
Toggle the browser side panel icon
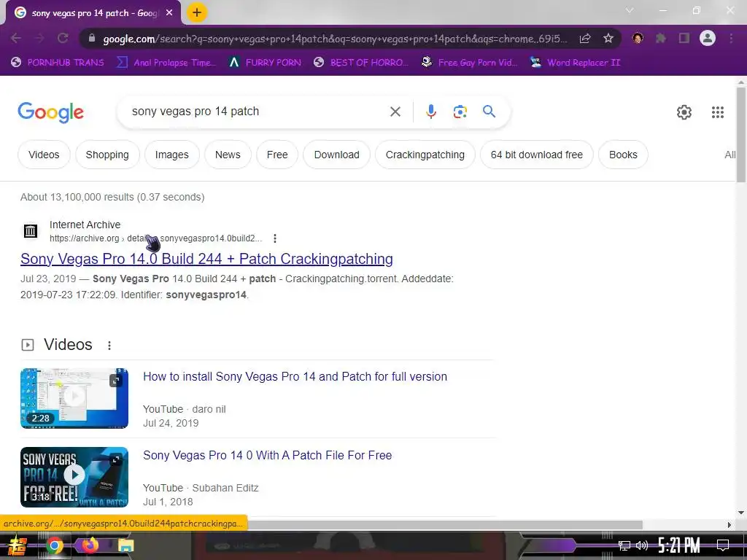pos(684,38)
